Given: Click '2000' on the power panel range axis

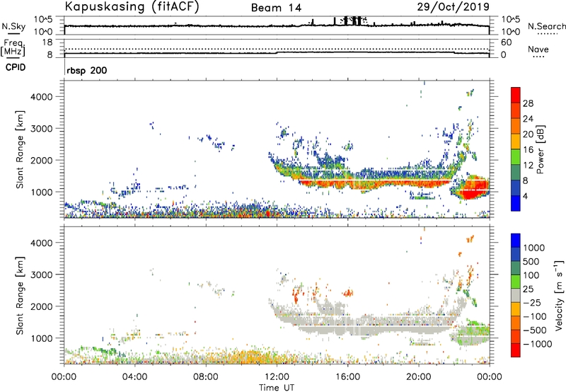Looking at the screenshot, I should tap(42, 160).
